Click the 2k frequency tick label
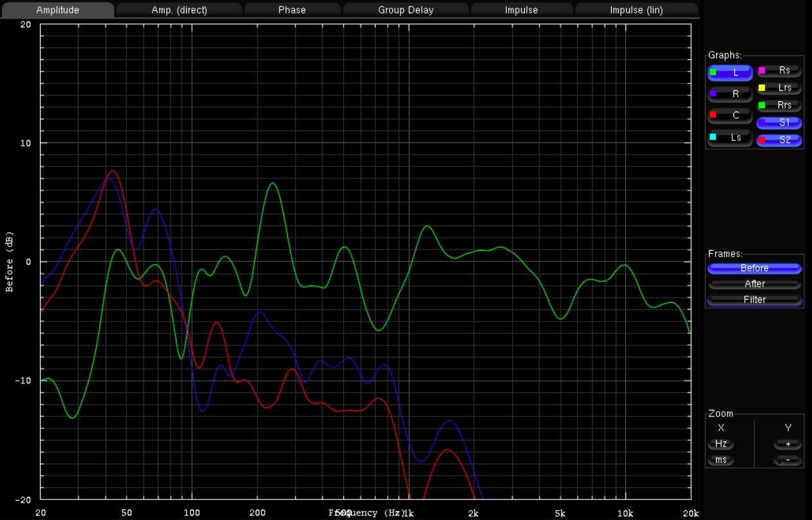Viewport: 812px width, 520px height. pos(473,513)
